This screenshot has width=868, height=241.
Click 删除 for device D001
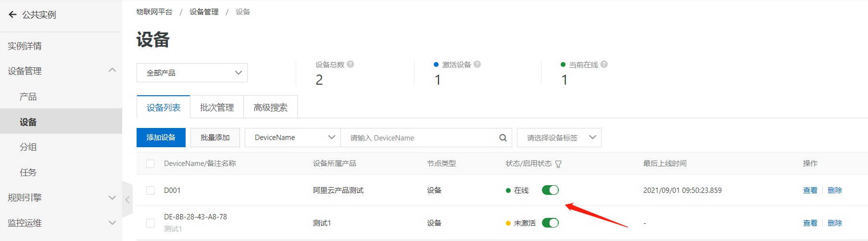click(835, 190)
